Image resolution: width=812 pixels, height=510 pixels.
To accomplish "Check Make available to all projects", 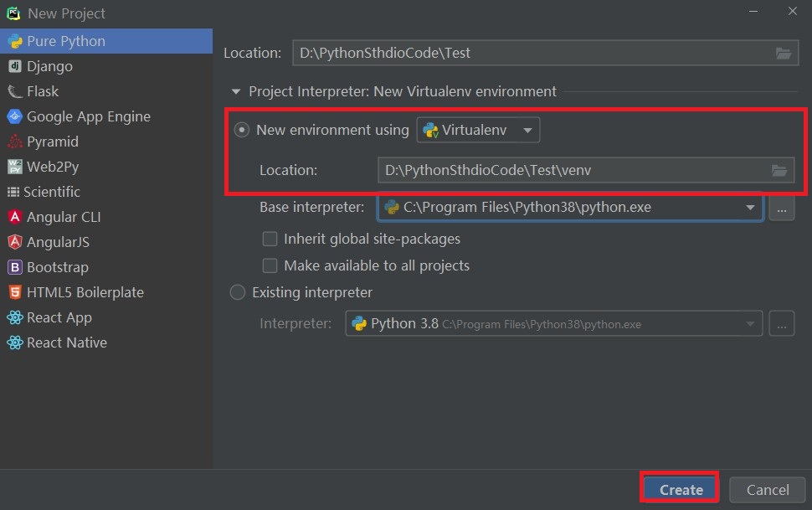I will point(270,265).
